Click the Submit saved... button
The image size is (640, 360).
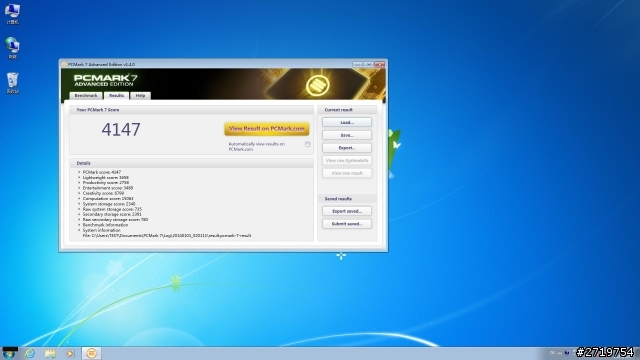[347, 224]
